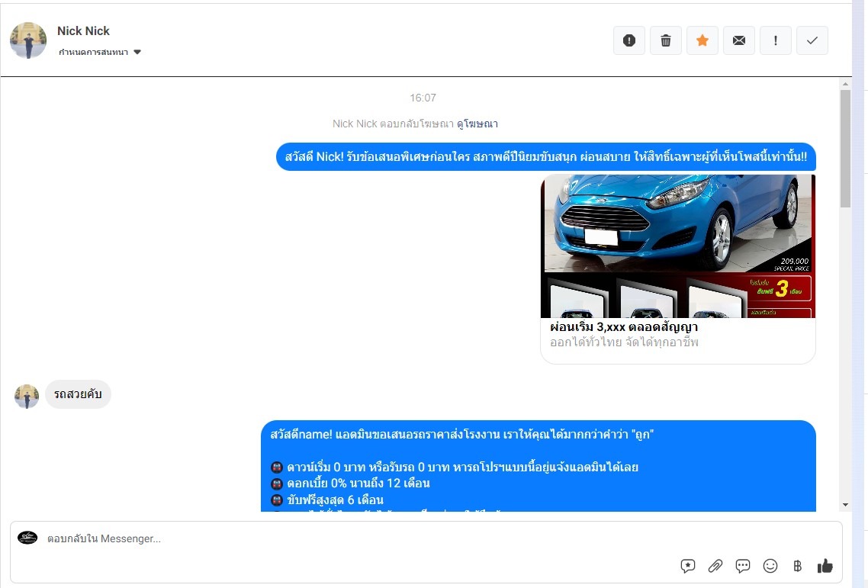Click the chat scrollbar down arrow

pos(845,504)
